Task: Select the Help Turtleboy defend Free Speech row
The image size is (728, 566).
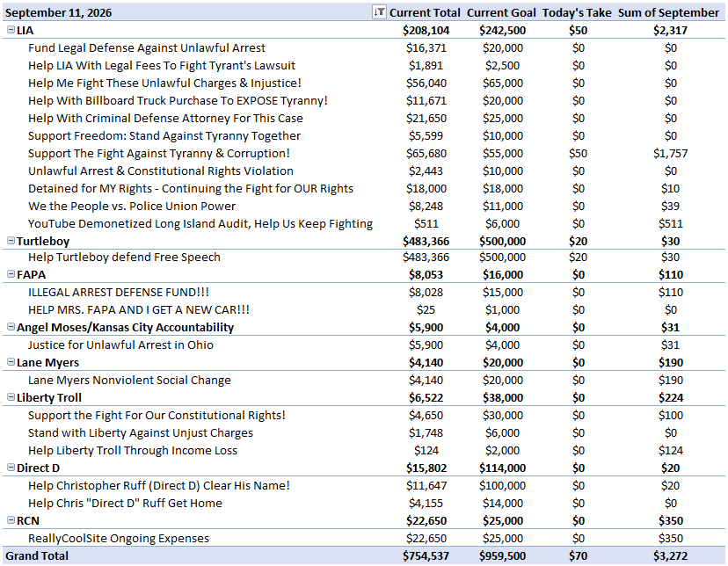Action: (364, 257)
